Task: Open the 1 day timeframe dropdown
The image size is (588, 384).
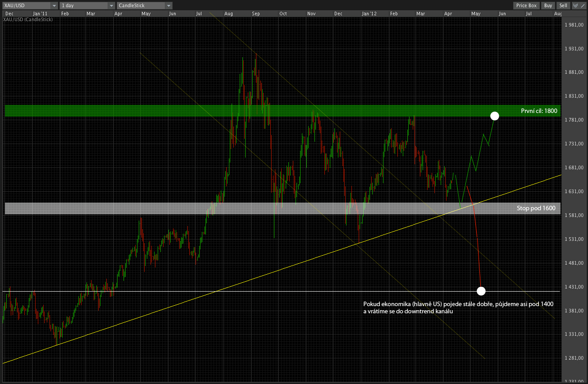Action: pos(87,5)
